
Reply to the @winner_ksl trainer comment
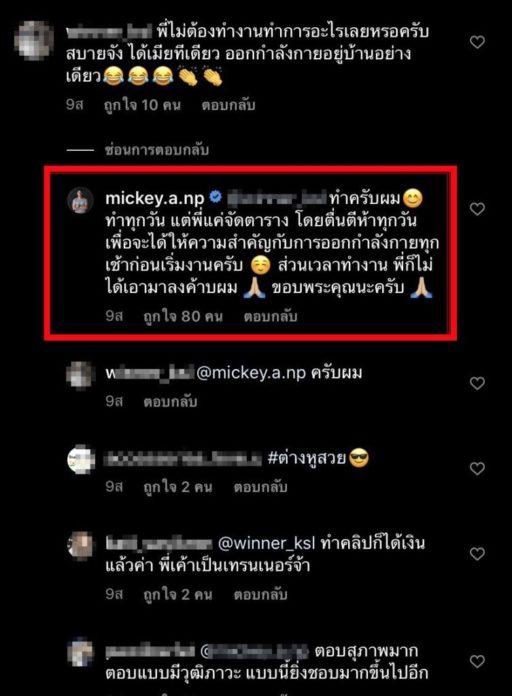261,594
